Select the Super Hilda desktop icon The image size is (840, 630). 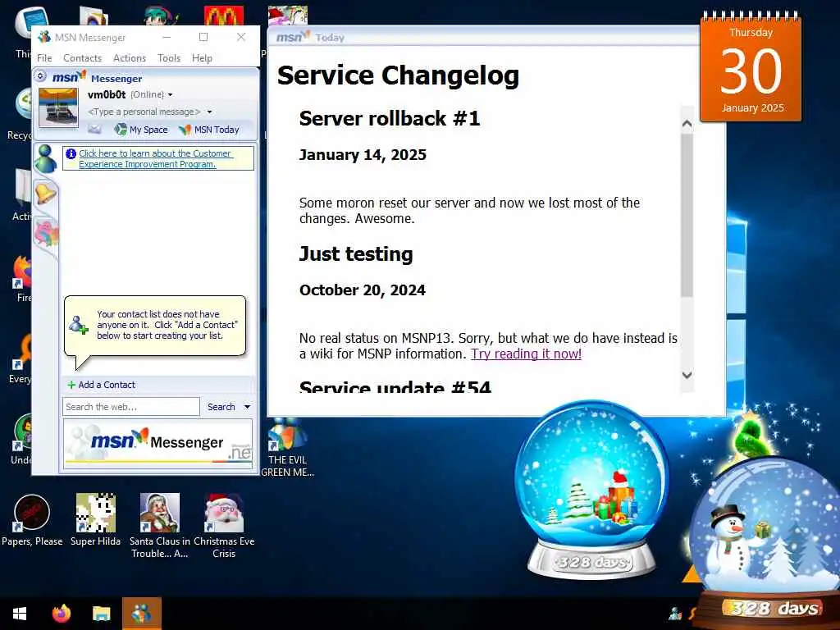point(95,519)
